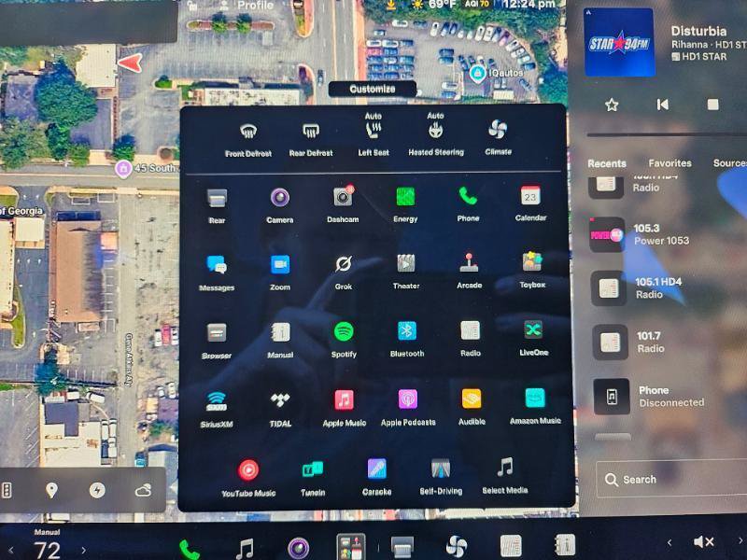Click the Customize button above the launcher
This screenshot has width=747, height=560.
(x=372, y=89)
